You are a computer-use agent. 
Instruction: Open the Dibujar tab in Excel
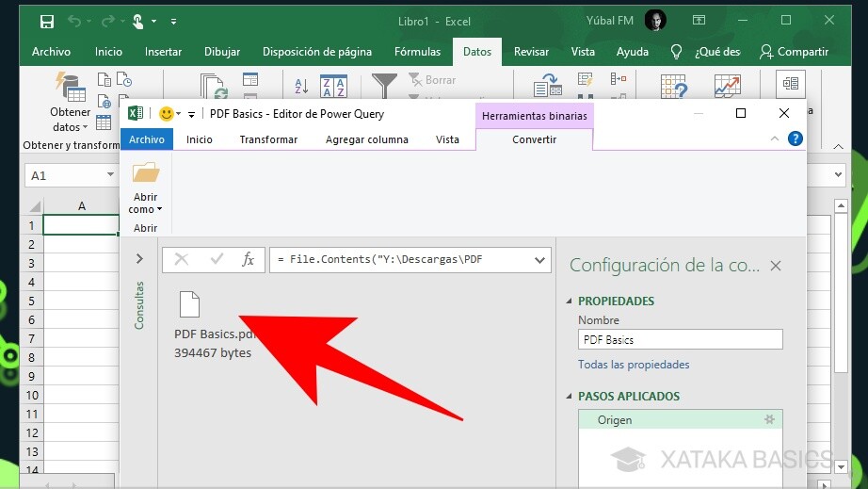[222, 52]
